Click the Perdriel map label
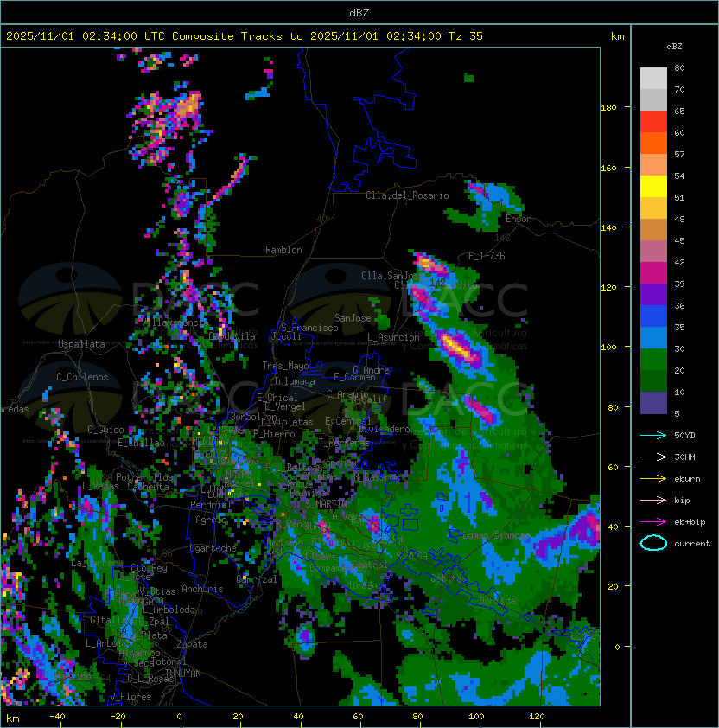The image size is (719, 728). (211, 505)
